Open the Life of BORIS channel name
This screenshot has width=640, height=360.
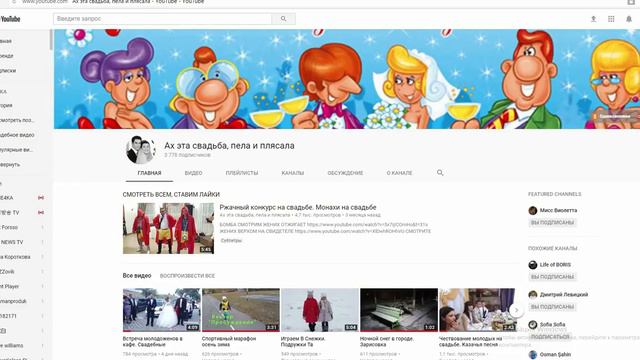pos(555,265)
